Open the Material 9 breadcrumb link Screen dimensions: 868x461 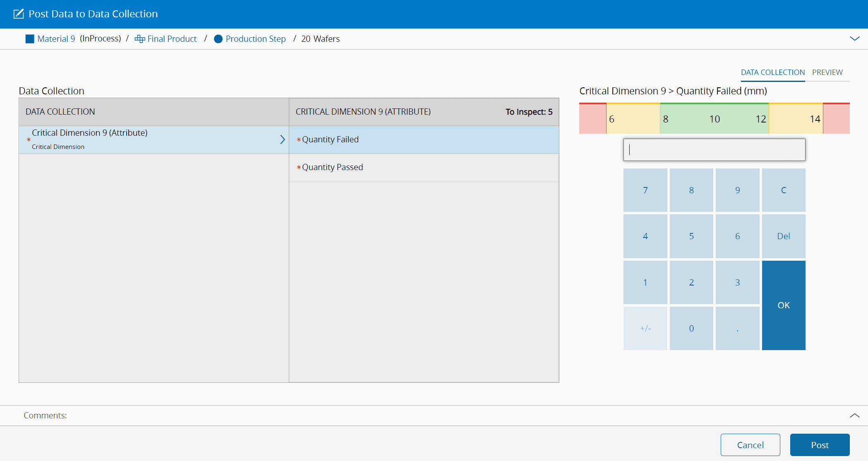[56, 39]
